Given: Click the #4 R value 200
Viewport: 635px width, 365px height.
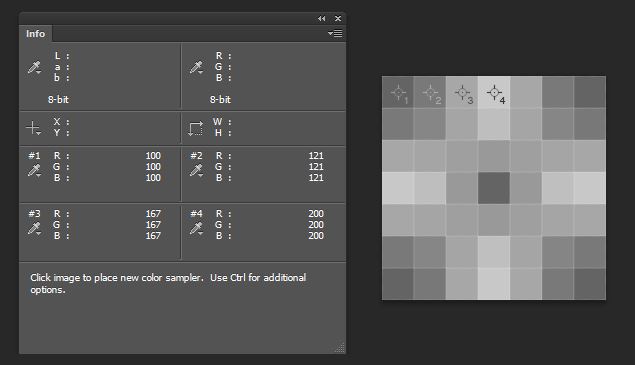Looking at the screenshot, I should (x=316, y=214).
